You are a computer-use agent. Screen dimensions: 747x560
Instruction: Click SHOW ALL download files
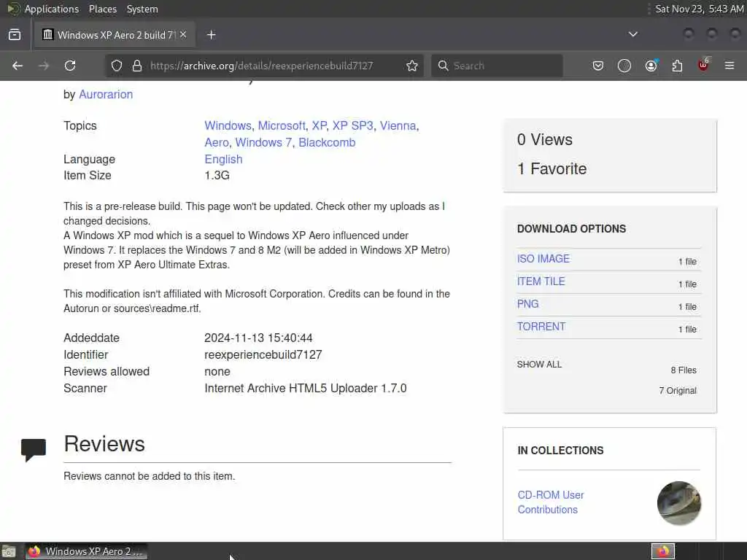point(539,365)
